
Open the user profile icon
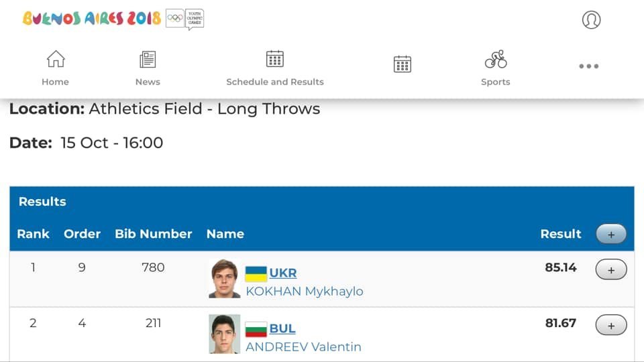point(591,19)
